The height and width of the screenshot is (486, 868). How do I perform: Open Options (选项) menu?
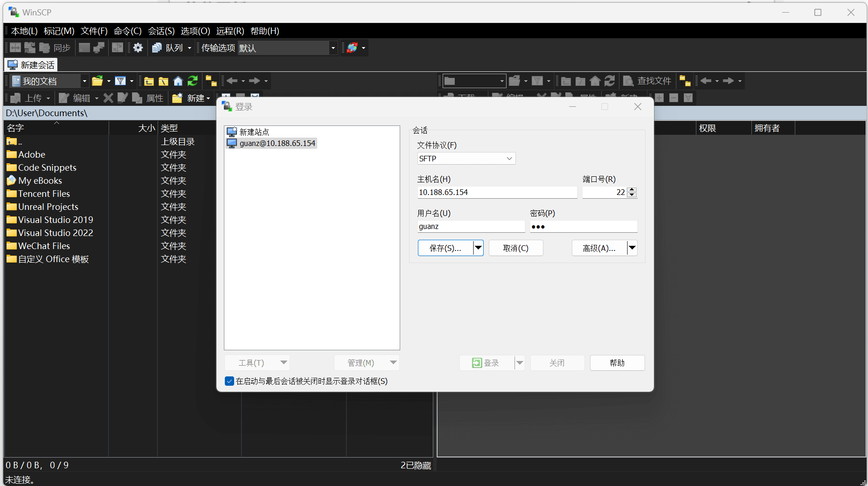point(195,31)
